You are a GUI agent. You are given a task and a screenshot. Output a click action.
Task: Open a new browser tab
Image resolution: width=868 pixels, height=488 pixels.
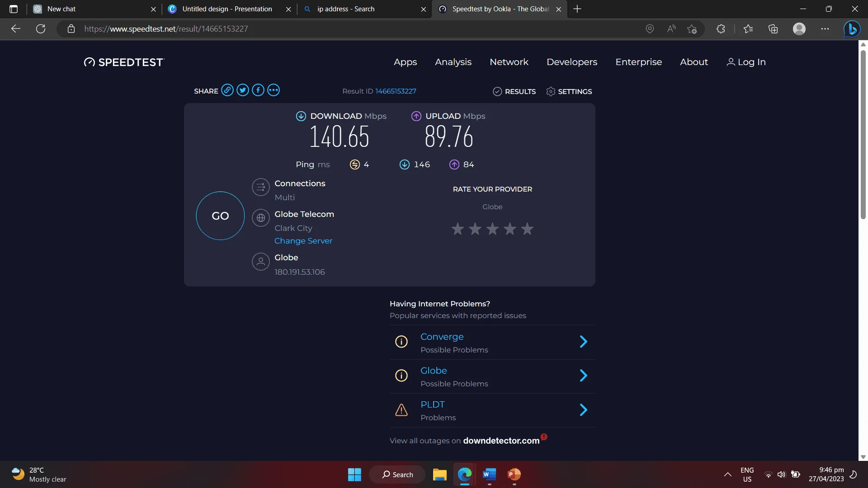click(x=577, y=9)
